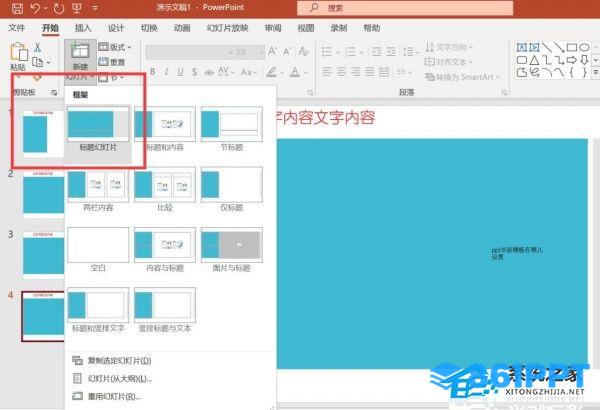Click the numbered list icon

[x=350, y=52]
